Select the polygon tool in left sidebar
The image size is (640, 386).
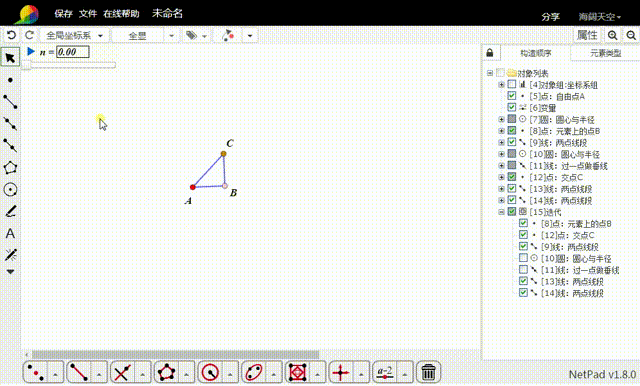pyautogui.click(x=10, y=167)
